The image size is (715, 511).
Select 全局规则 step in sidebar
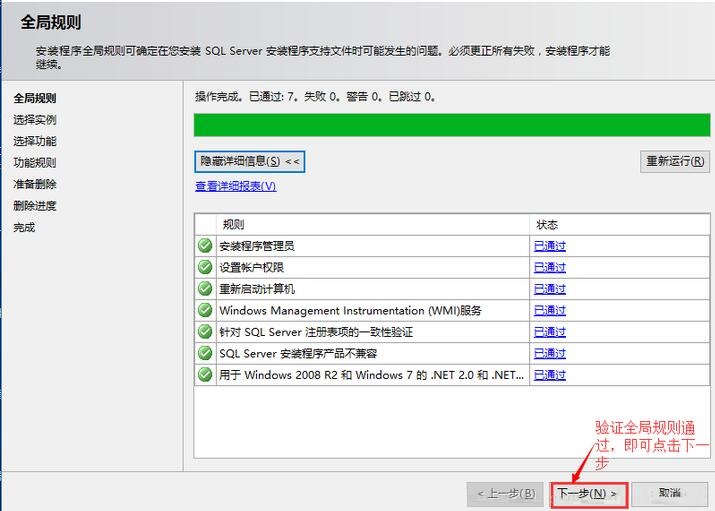click(x=35, y=98)
